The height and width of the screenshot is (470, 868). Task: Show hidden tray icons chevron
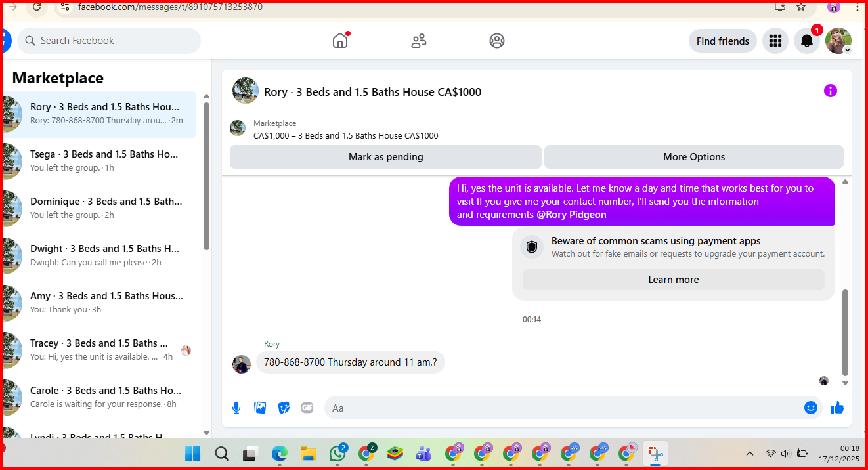coord(749,454)
